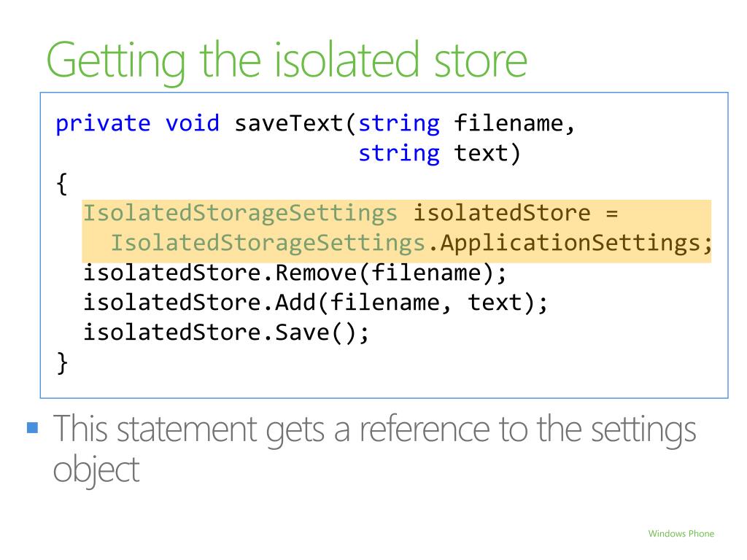Click the closing curly brace

click(x=62, y=363)
